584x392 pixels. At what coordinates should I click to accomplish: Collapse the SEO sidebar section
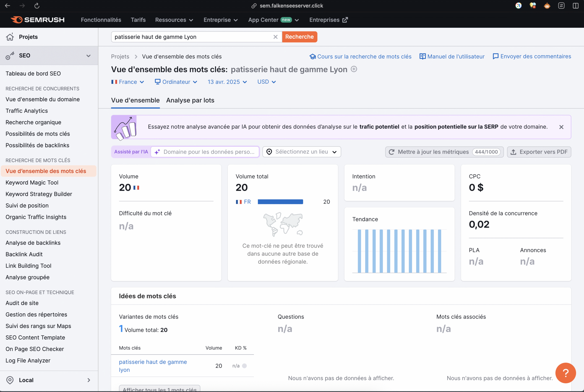(x=88, y=56)
